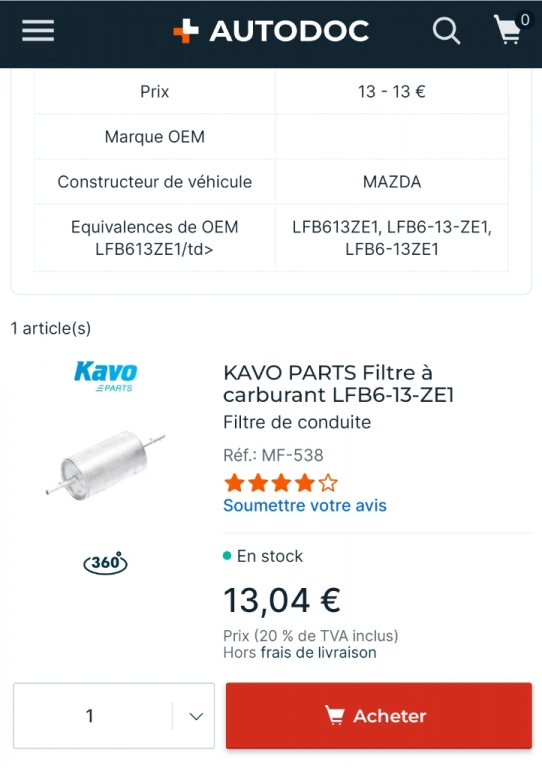Select the LFB613ZE1 OEM equivalences cell
The width and height of the screenshot is (542, 768).
coord(392,238)
